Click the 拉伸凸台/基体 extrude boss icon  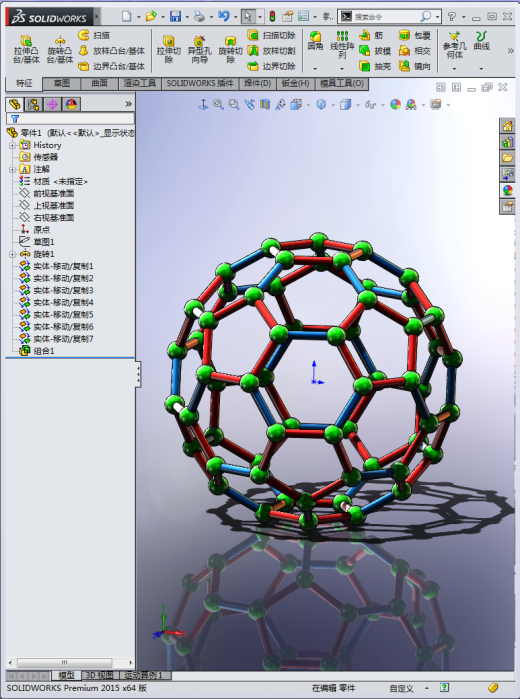26,49
